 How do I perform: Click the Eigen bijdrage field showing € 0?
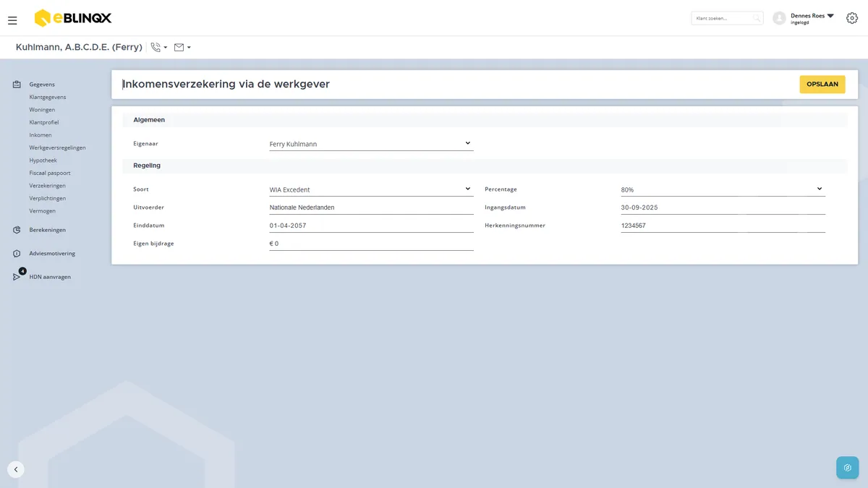coord(371,244)
